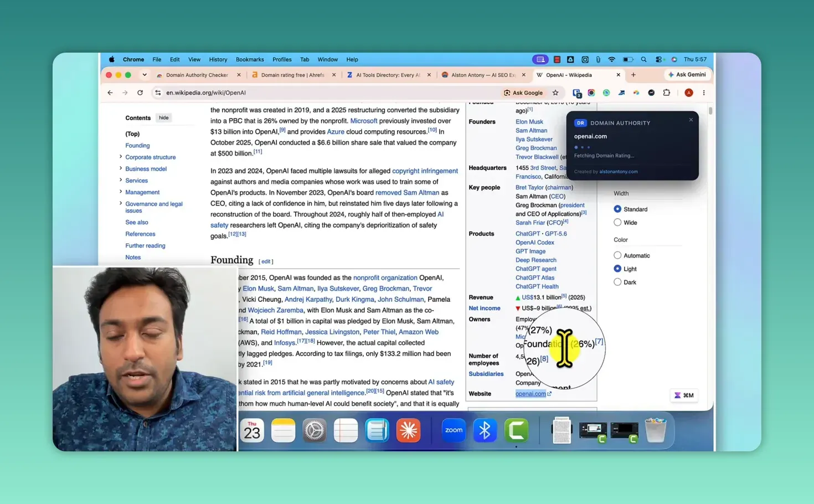Screen dimensions: 814x504
Task: Expand Services section in contents
Action: [x=121, y=180]
